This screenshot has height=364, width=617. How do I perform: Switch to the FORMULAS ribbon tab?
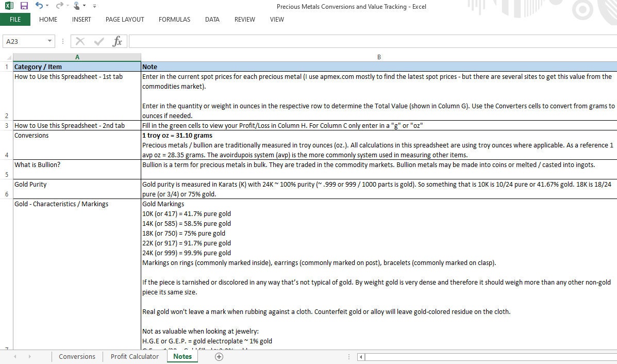[x=174, y=20]
